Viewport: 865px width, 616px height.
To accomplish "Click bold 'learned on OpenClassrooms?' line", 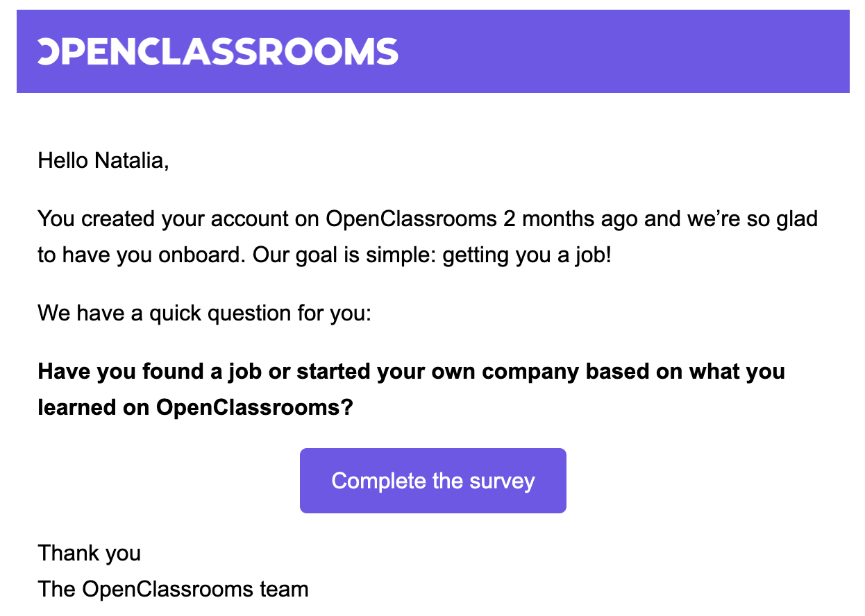I will [x=195, y=407].
